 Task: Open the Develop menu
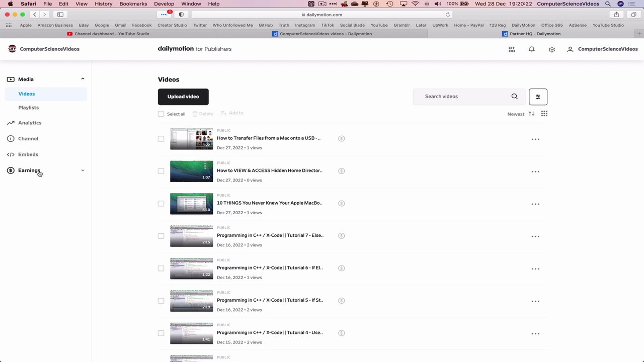pyautogui.click(x=164, y=4)
